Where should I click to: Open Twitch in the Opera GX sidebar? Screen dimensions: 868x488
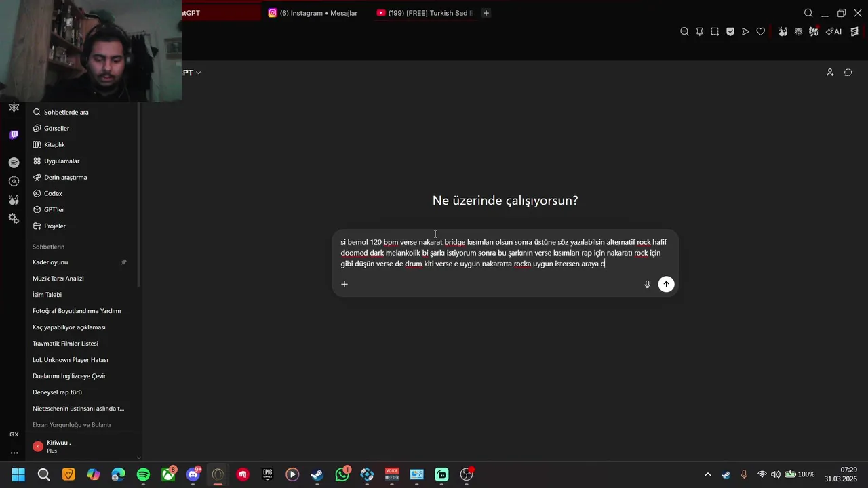14,135
